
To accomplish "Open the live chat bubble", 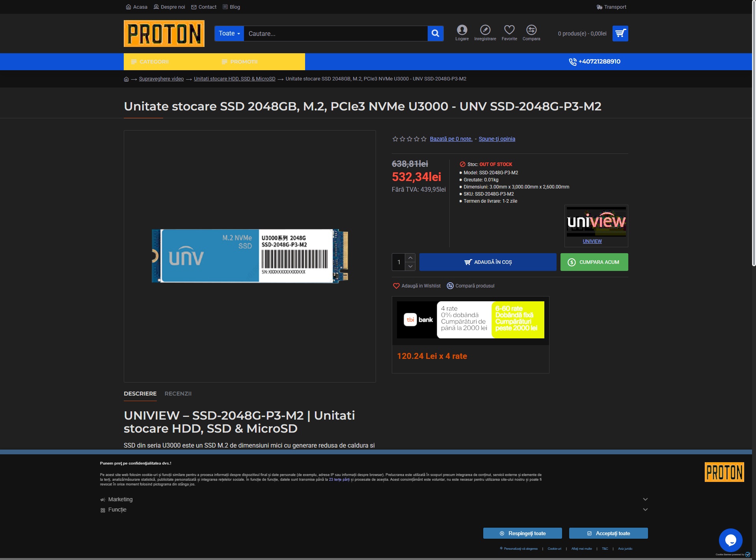I will pyautogui.click(x=731, y=540).
